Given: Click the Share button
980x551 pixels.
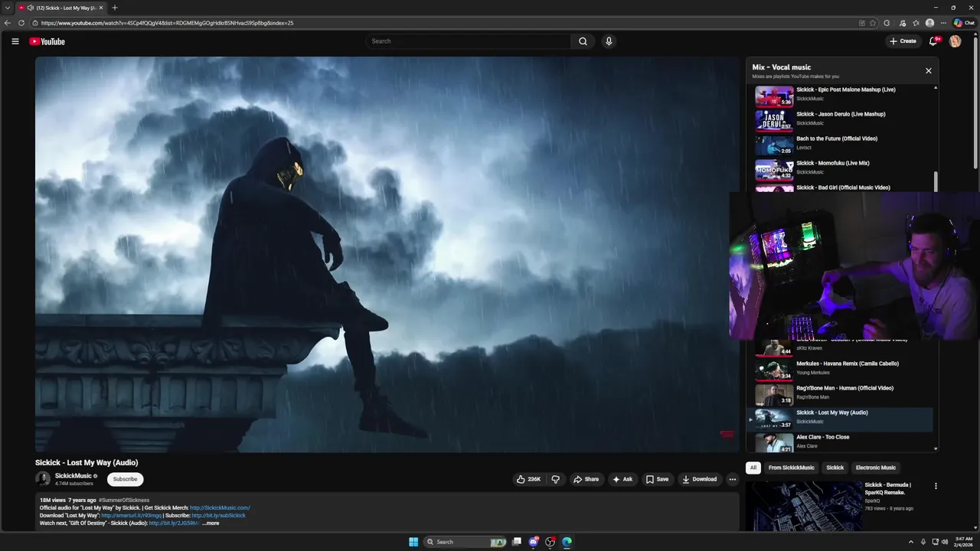Looking at the screenshot, I should click(x=586, y=479).
